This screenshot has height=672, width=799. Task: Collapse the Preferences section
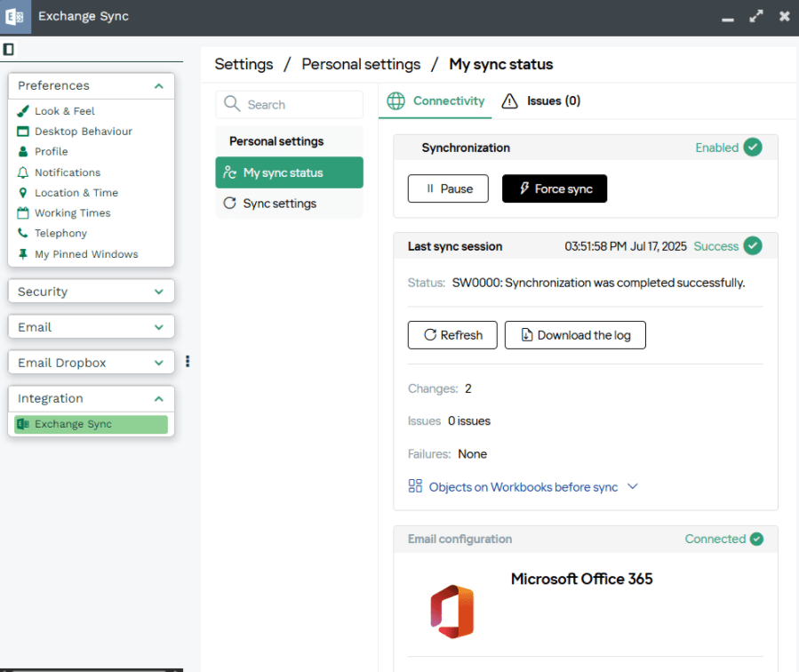point(158,86)
